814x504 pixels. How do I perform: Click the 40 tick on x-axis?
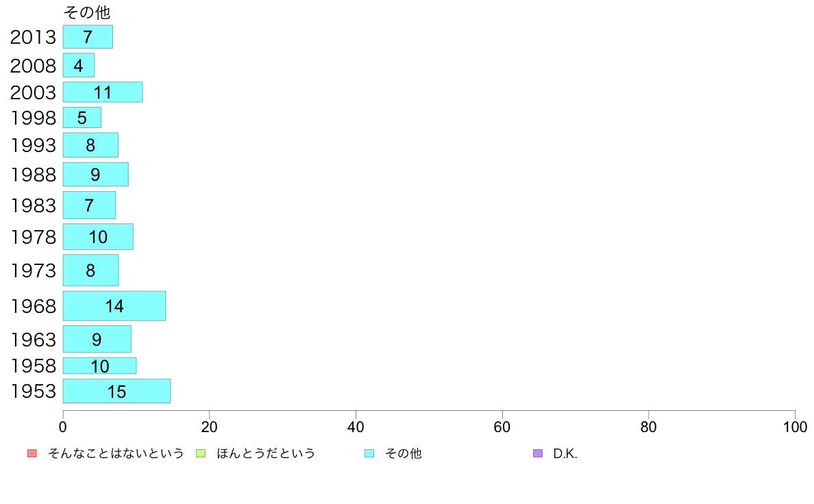pos(356,427)
